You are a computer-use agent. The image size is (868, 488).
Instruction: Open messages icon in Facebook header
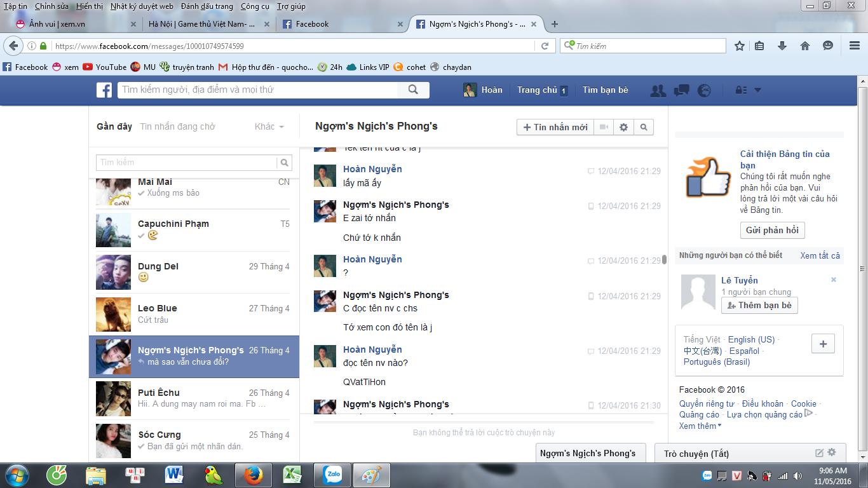[x=682, y=90]
